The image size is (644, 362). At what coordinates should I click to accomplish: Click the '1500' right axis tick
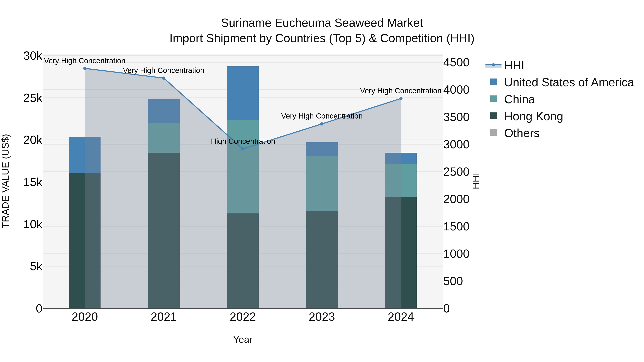pos(457,227)
